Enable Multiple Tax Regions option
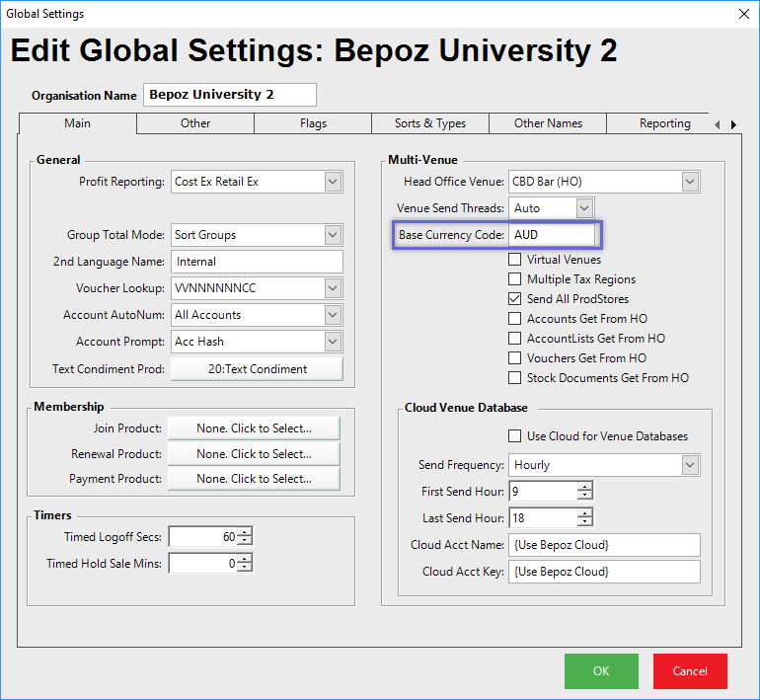Image resolution: width=760 pixels, height=700 pixels. [515, 279]
